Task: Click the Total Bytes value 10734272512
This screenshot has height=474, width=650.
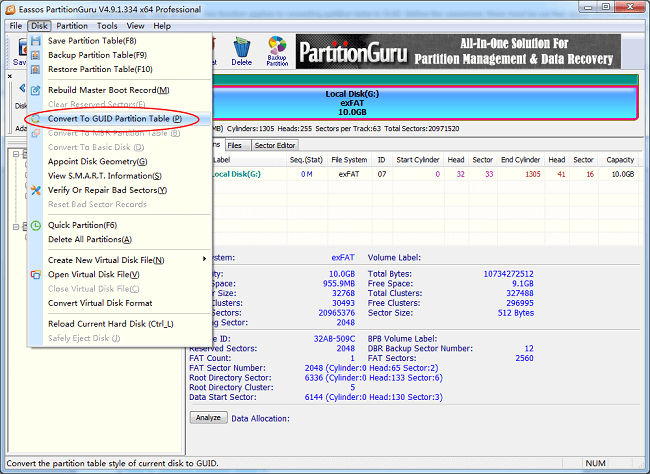Action: coord(509,274)
